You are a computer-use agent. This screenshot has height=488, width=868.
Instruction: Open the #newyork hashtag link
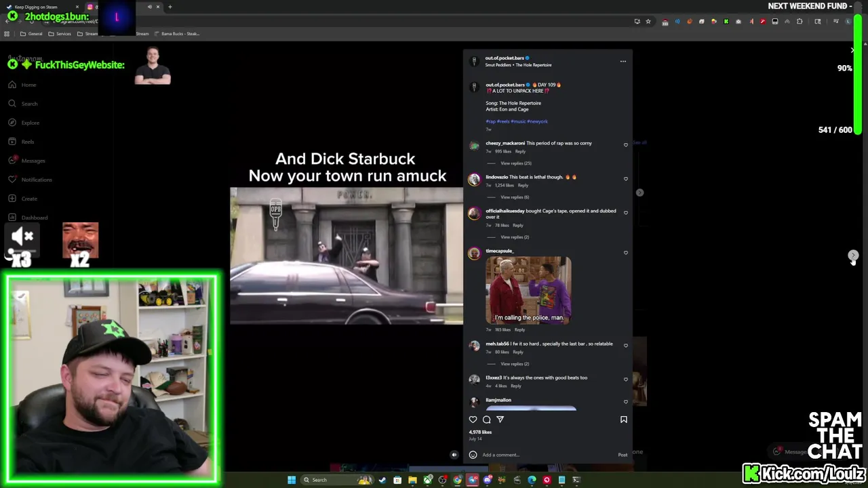(537, 121)
